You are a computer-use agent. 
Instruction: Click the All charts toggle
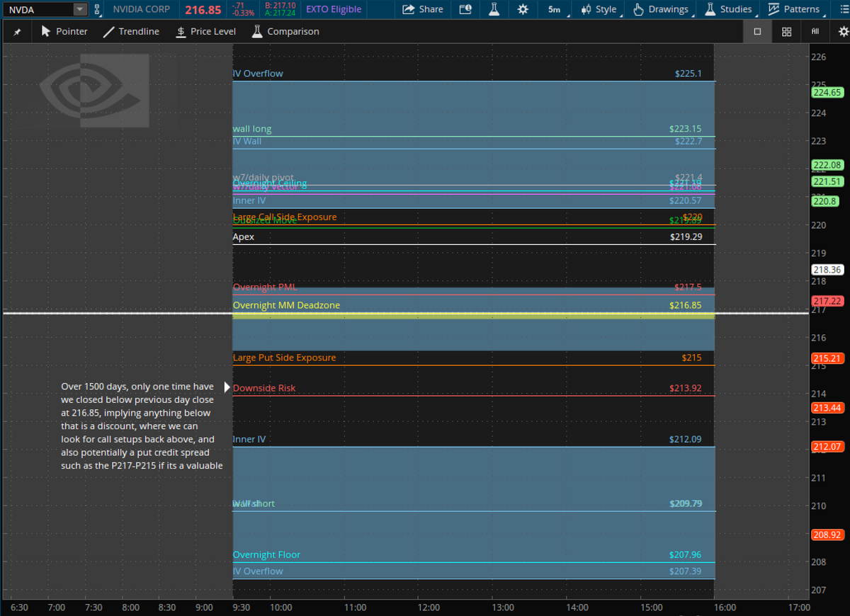[815, 31]
